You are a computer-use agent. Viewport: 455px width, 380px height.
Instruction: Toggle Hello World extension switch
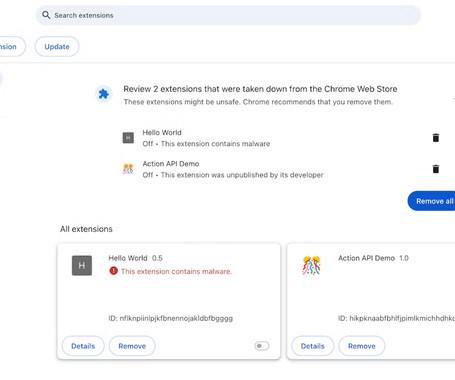[262, 346]
